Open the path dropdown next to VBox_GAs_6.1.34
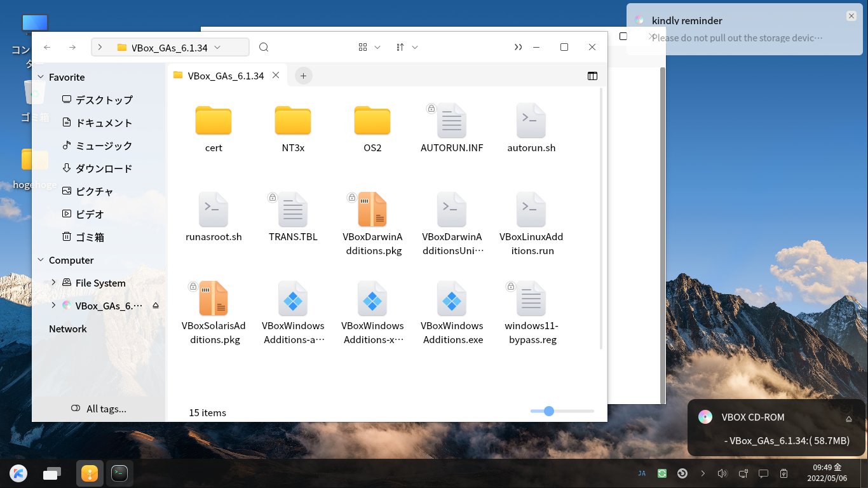Image resolution: width=868 pixels, height=488 pixels. pos(217,47)
